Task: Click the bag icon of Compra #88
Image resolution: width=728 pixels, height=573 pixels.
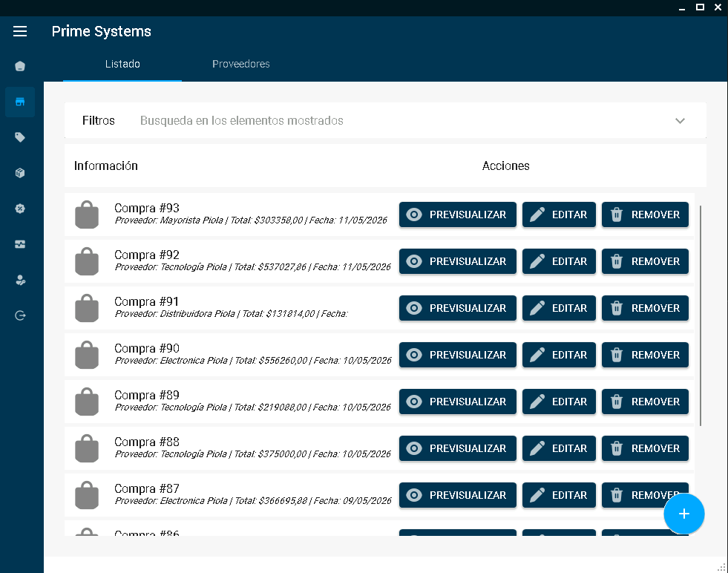Action: (87, 448)
